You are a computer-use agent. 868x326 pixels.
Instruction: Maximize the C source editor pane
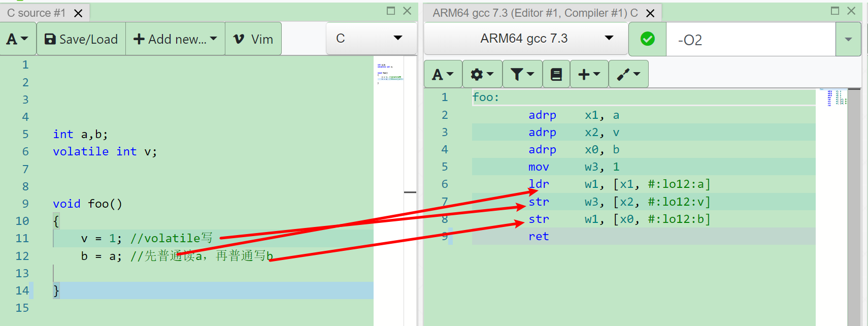(x=391, y=11)
